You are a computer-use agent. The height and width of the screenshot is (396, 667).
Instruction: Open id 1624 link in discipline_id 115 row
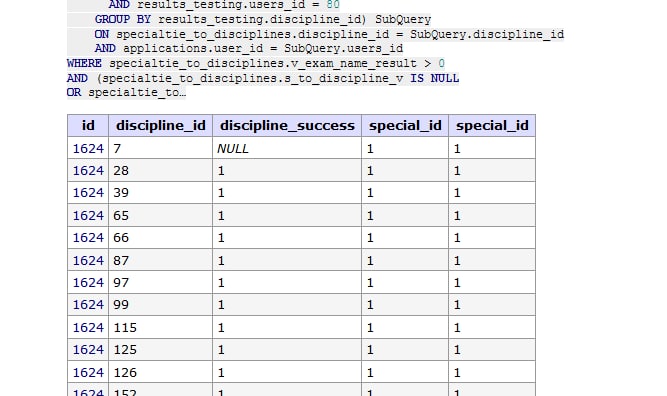(88, 328)
